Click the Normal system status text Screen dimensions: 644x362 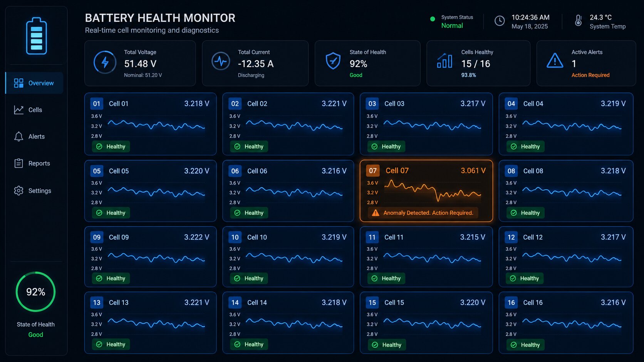(x=452, y=25)
